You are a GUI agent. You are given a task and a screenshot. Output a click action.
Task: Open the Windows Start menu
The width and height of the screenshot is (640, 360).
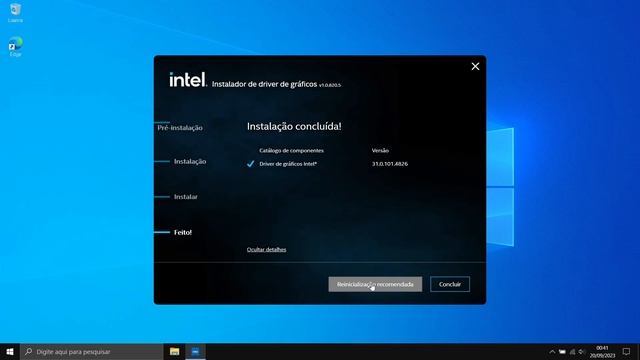[x=10, y=351]
